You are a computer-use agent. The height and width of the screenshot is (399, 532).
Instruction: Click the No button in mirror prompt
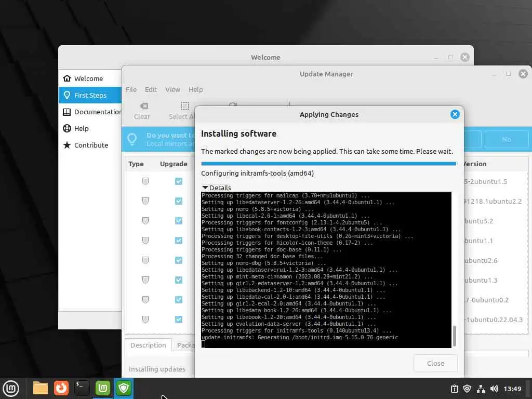click(506, 139)
